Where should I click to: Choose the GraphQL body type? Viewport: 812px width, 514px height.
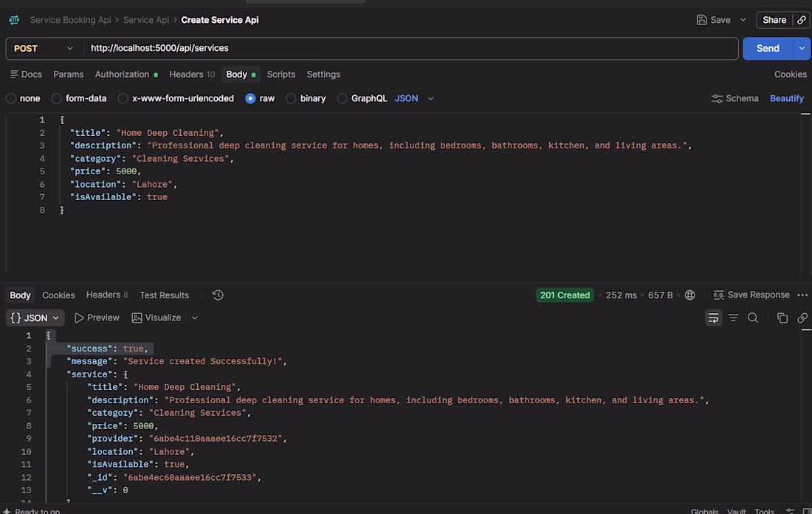click(362, 98)
